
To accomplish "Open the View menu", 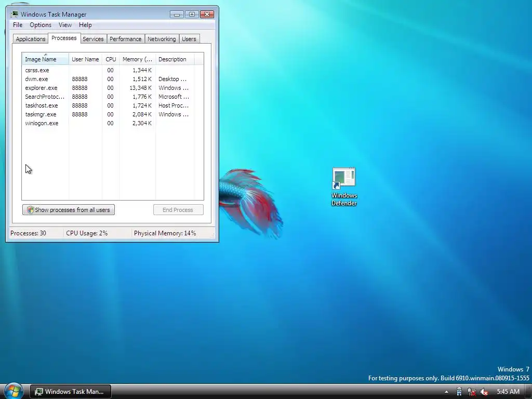I will point(65,25).
